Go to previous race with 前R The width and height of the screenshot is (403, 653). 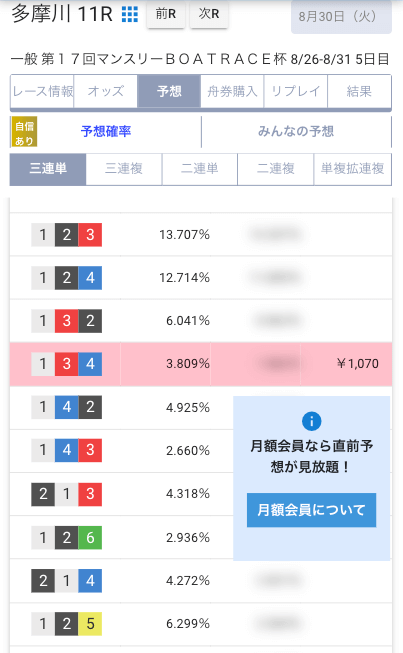166,14
